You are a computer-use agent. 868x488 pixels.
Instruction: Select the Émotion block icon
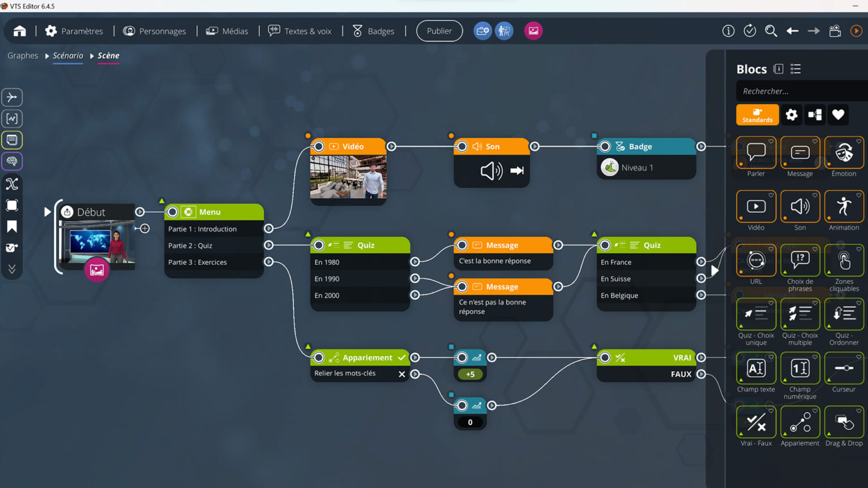click(x=844, y=152)
